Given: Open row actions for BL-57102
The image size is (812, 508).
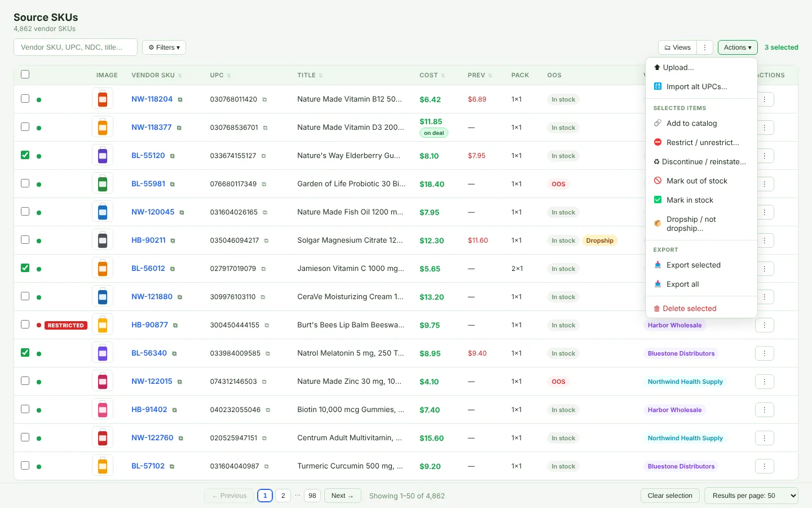Looking at the screenshot, I should (765, 466).
